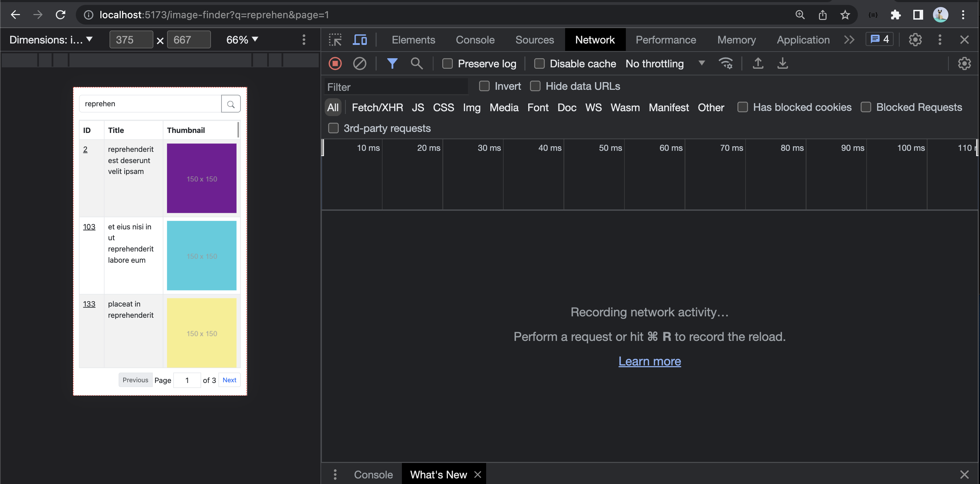Screen dimensions: 980x484
Task: Clear the network log
Action: tap(359, 63)
